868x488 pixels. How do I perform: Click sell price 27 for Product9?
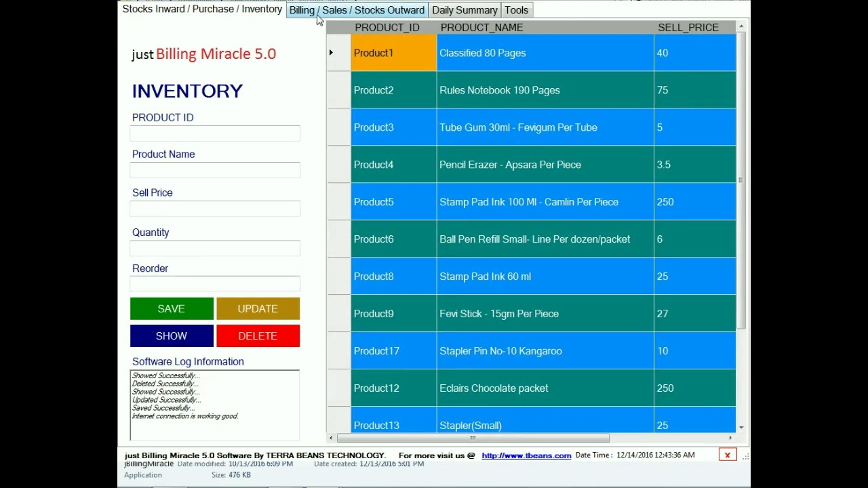(x=695, y=314)
